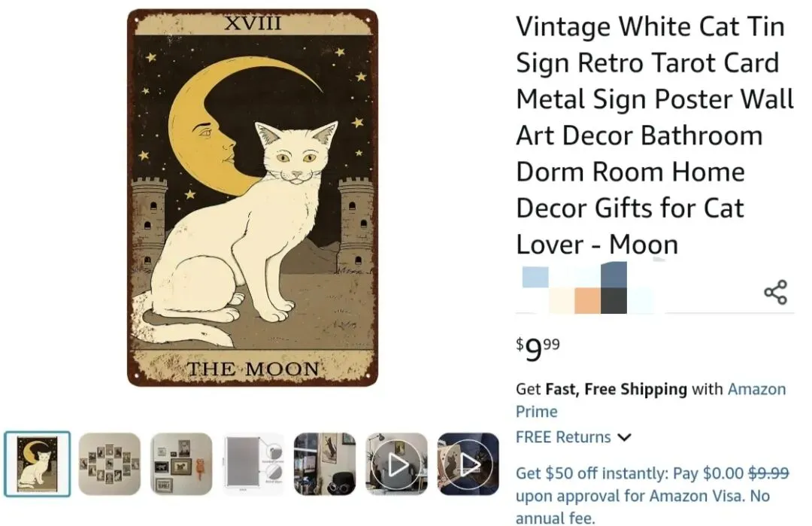Image resolution: width=812 pixels, height=526 pixels.
Task: Select the first white cat moon thumbnail
Action: (37, 464)
